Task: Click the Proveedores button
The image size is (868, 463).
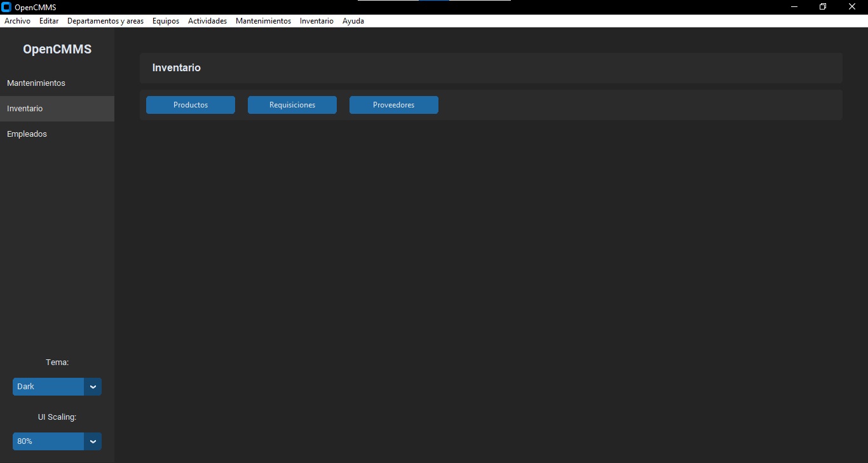Action: pos(393,104)
